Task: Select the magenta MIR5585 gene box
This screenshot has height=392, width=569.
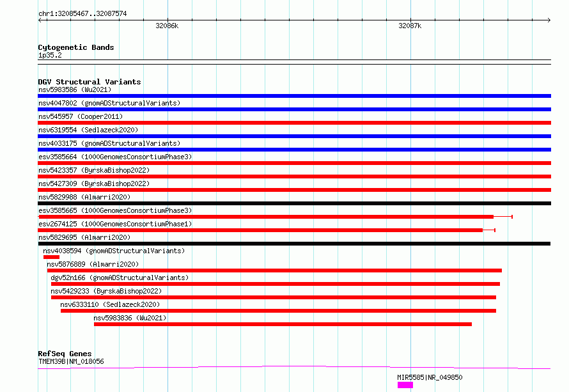Action: tap(405, 385)
